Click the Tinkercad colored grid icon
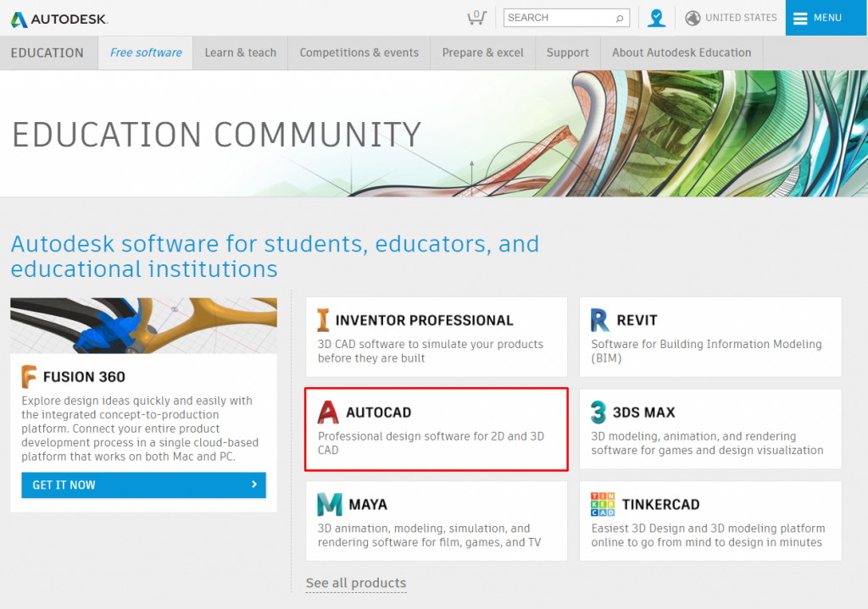The height and width of the screenshot is (609, 868). [603, 505]
